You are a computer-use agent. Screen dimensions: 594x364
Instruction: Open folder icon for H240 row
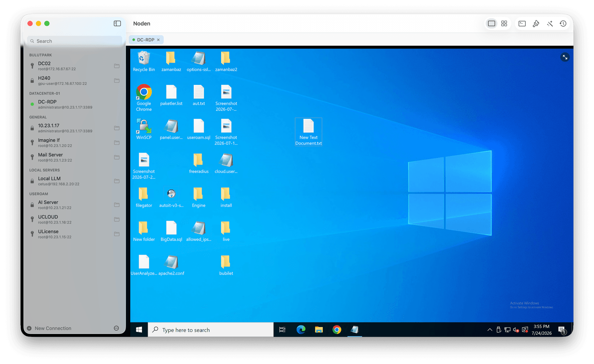[x=117, y=80]
